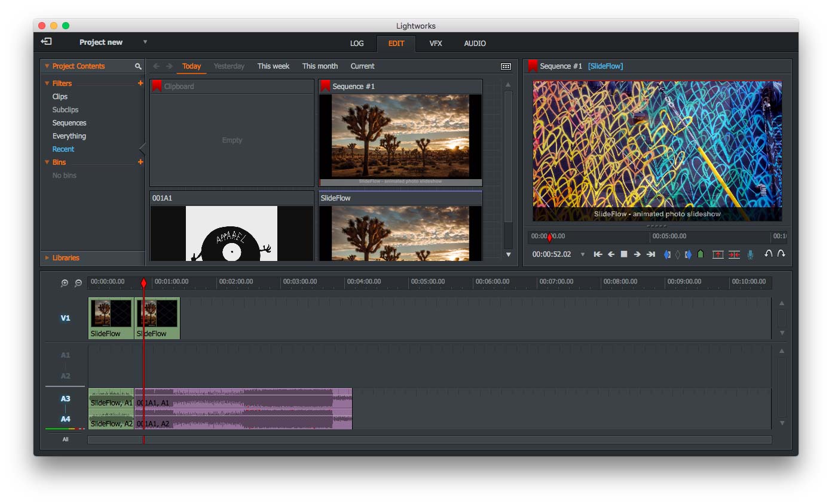Toggle All tracks selection
The height and width of the screenshot is (504, 832).
(x=65, y=440)
